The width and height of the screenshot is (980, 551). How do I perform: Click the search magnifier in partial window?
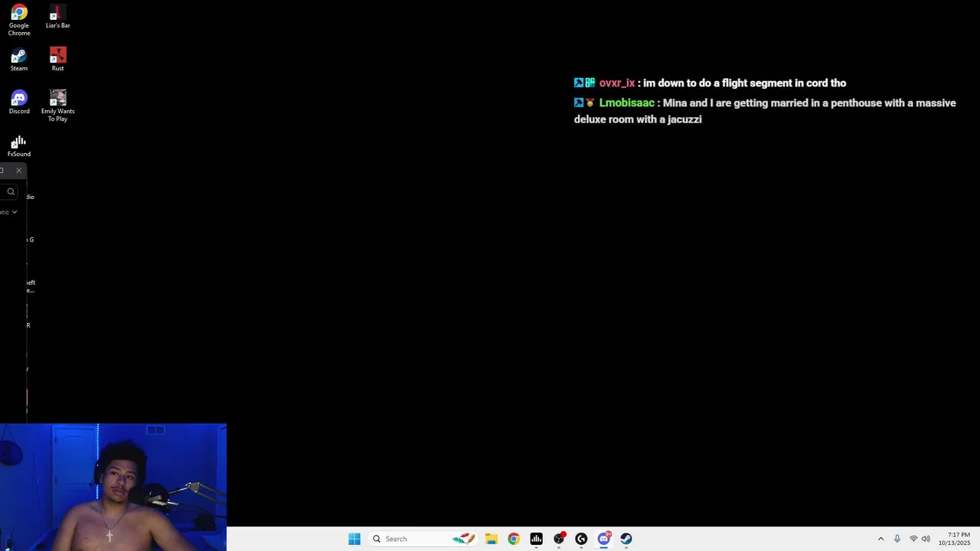(11, 191)
